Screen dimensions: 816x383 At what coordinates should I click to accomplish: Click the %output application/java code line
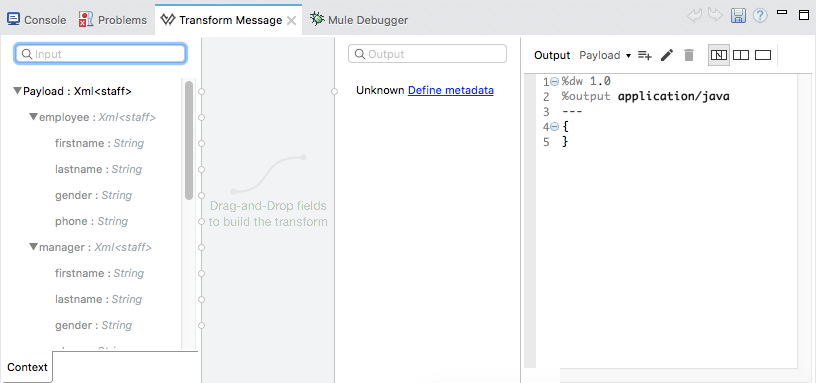coord(645,96)
